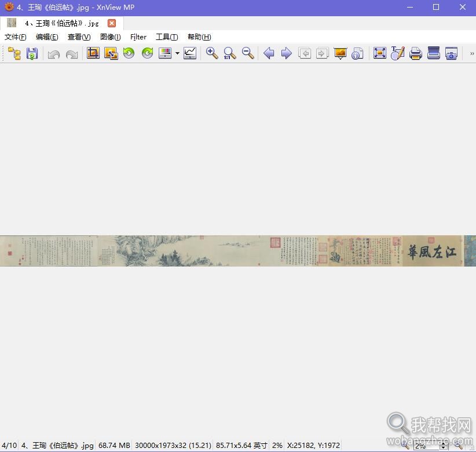This screenshot has width=476, height=452.
Task: Click status bar zoom-out magnifier
Action: coord(458,446)
